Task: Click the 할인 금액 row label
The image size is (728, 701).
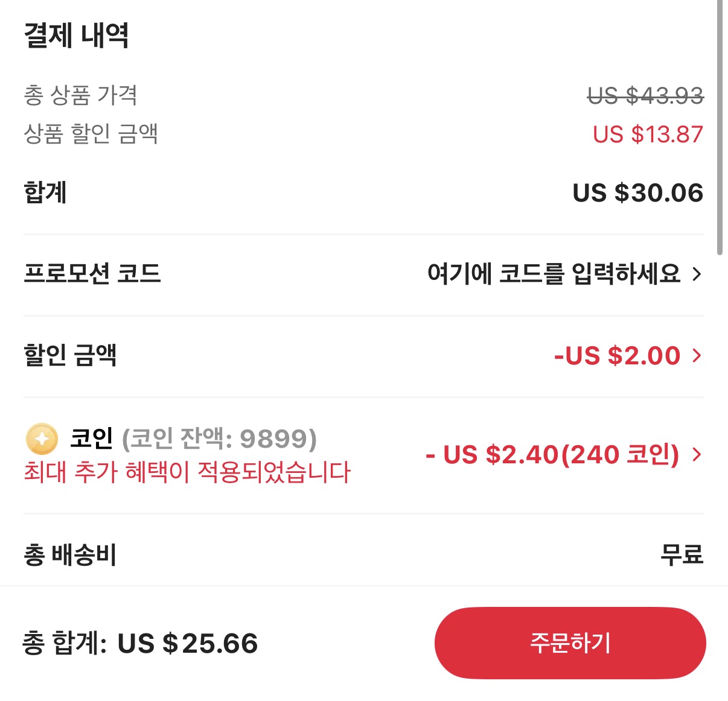Action: coord(70,355)
